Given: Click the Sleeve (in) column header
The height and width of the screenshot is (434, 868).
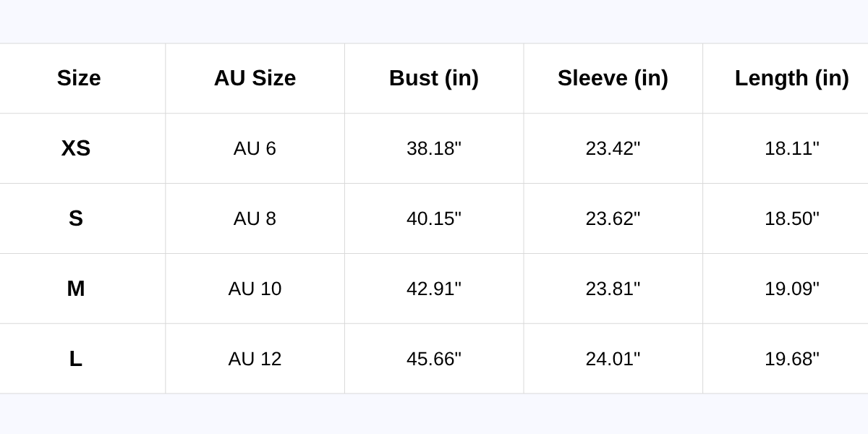Looking at the screenshot, I should 613,78.
